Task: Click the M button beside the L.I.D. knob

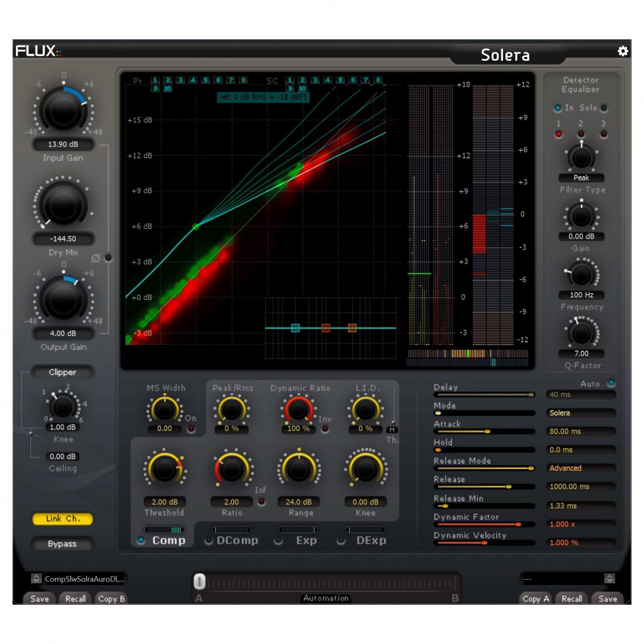Action: point(392,429)
